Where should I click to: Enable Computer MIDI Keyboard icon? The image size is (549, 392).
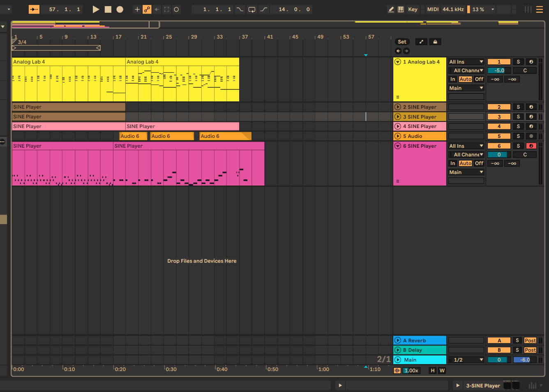pyautogui.click(x=401, y=9)
